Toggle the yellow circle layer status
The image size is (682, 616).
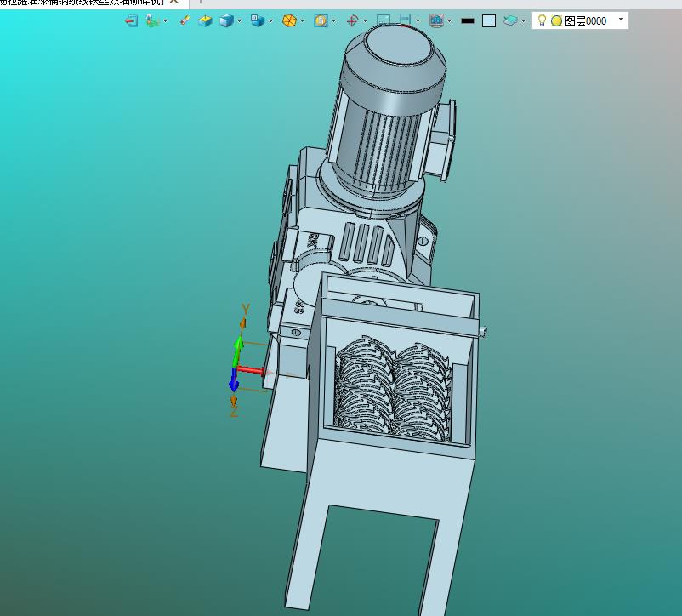[x=556, y=21]
